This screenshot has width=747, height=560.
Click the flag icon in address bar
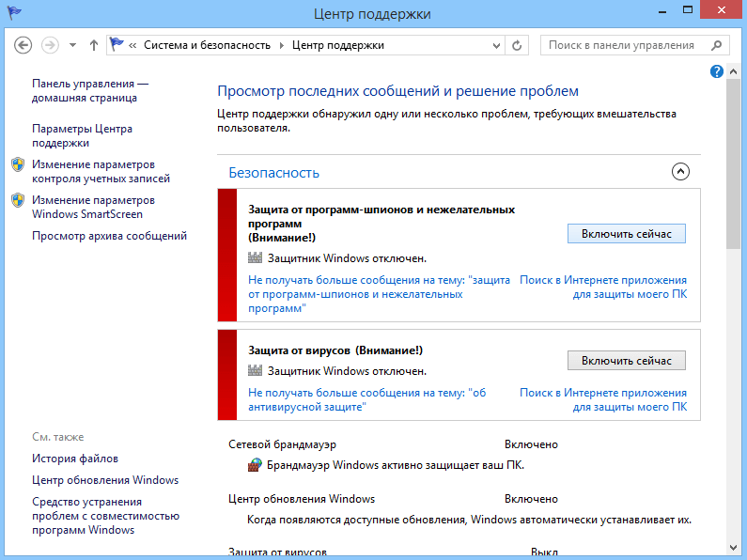(117, 45)
